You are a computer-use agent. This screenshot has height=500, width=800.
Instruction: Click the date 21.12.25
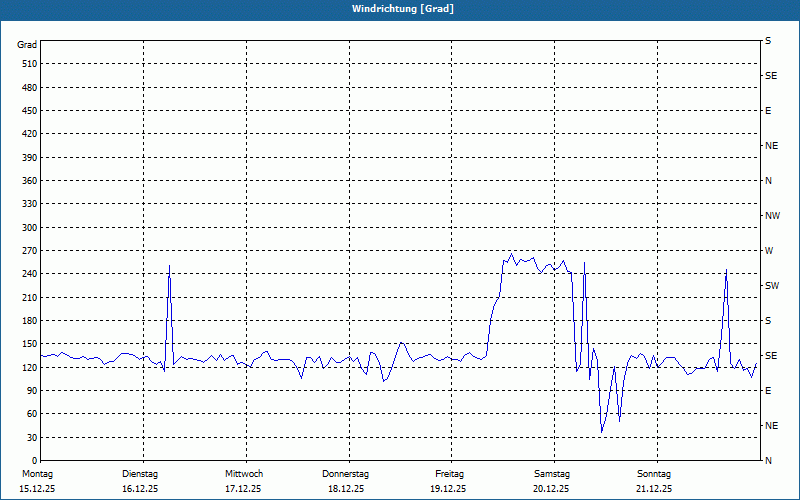(654, 489)
